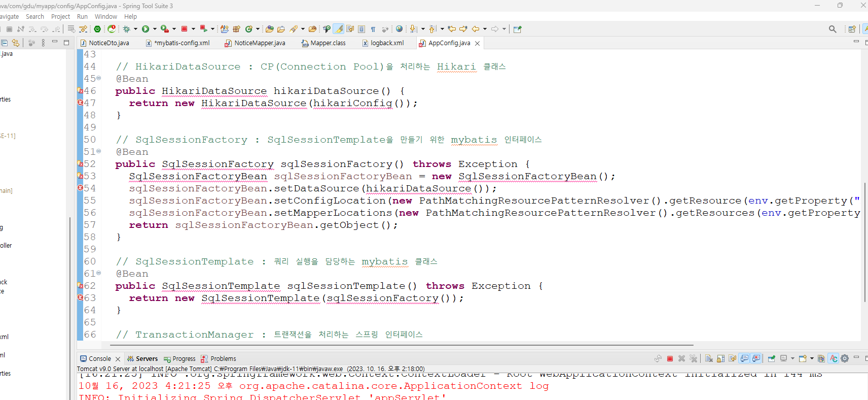Toggle Scroll Lock in console
Image resolution: width=868 pixels, height=400 pixels.
point(721,358)
